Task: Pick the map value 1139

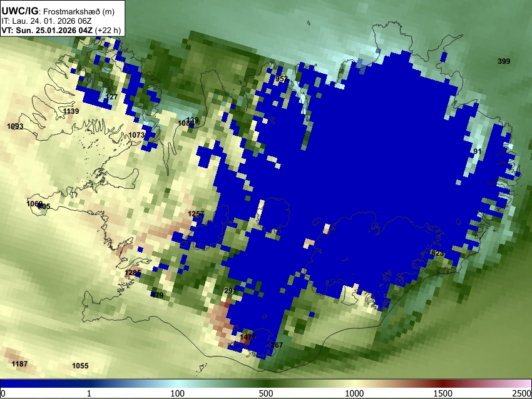Action: click(x=71, y=111)
